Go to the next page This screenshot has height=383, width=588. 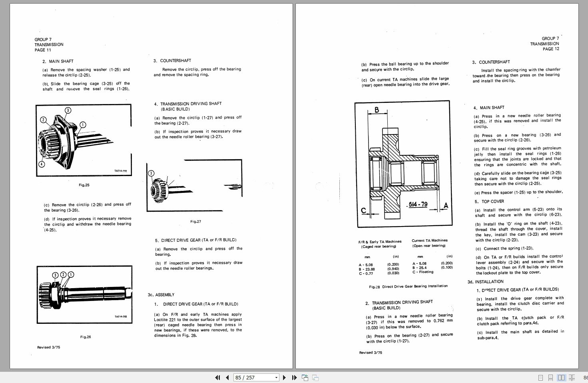(x=284, y=377)
